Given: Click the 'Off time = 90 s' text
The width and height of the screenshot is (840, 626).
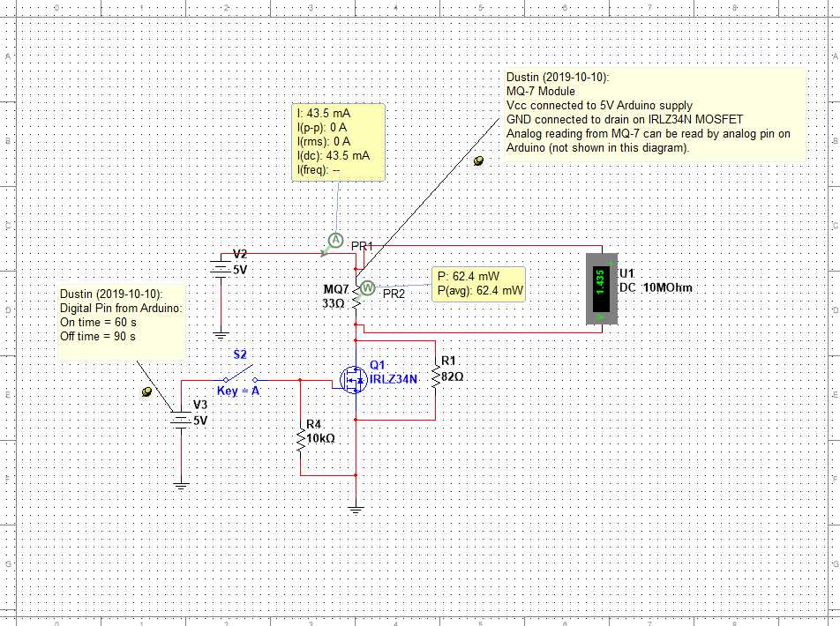Looking at the screenshot, I should tap(97, 336).
